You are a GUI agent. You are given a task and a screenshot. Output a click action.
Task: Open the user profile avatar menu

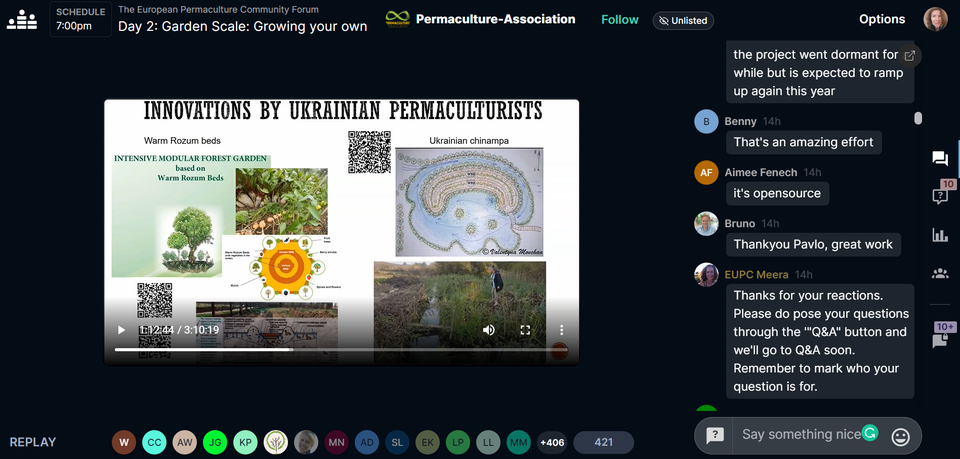click(936, 19)
